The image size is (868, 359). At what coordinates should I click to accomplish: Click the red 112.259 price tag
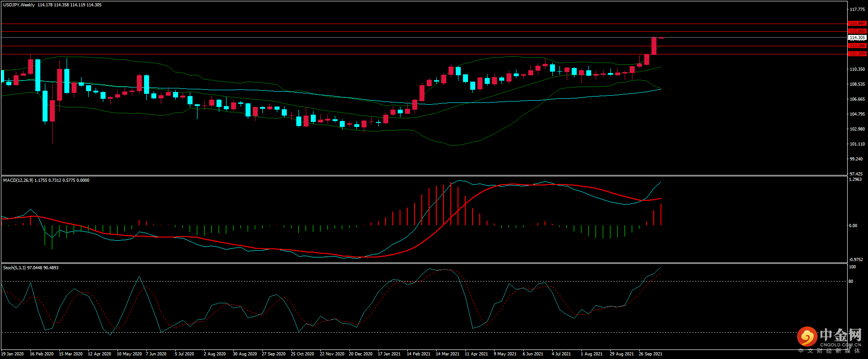pos(857,54)
